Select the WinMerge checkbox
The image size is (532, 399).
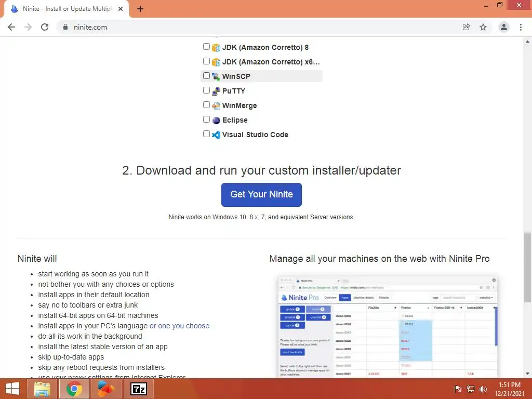[x=206, y=105]
